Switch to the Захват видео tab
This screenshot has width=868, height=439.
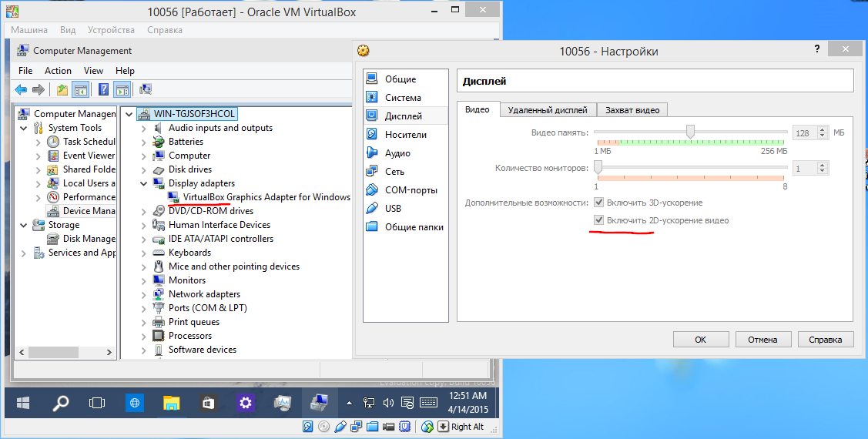coord(632,110)
